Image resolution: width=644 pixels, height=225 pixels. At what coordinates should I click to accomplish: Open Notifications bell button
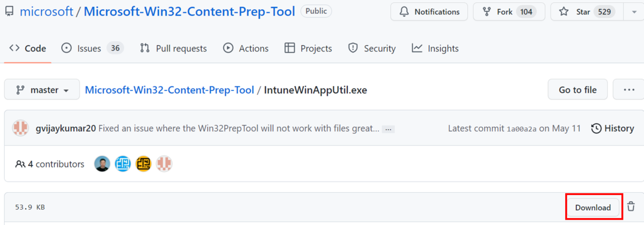pyautogui.click(x=429, y=12)
